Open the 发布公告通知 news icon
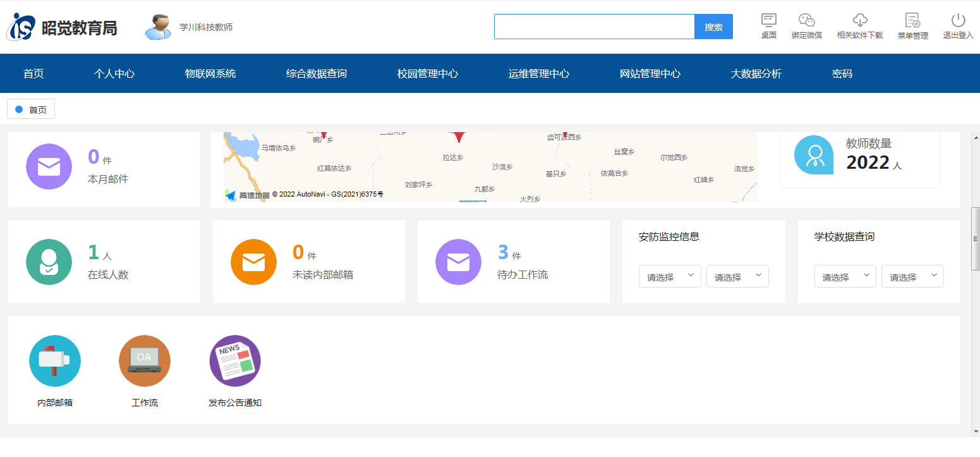Image resolution: width=980 pixels, height=457 pixels. 235,361
